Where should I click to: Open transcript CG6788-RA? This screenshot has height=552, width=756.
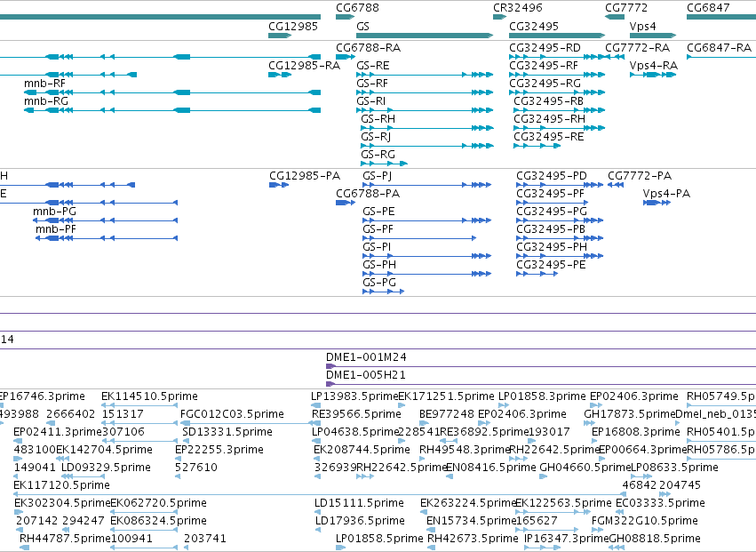click(346, 57)
